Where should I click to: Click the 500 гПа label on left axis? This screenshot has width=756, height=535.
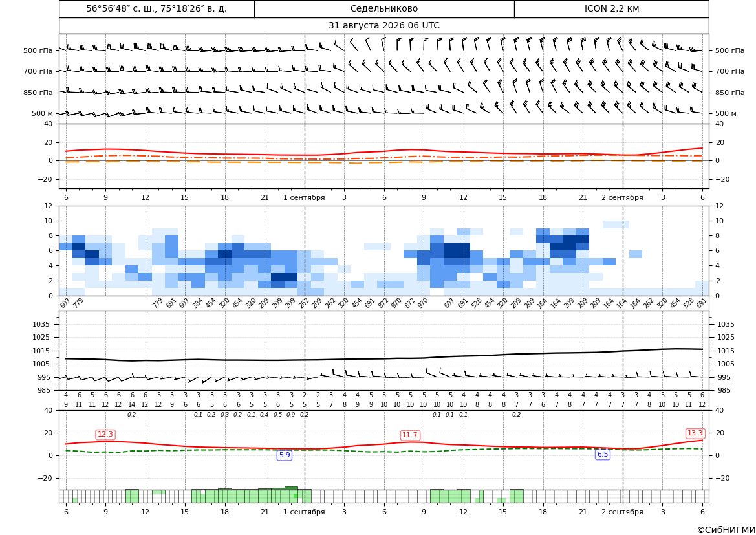pos(38,50)
